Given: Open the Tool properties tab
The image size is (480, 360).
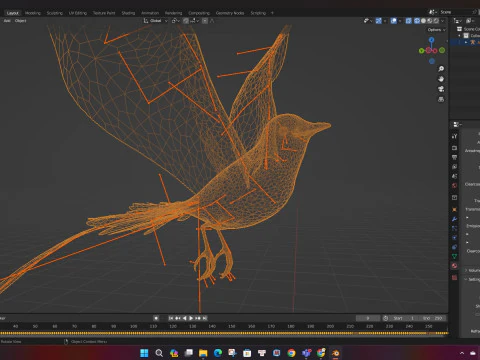Looking at the screenshot, I should pyautogui.click(x=454, y=136).
